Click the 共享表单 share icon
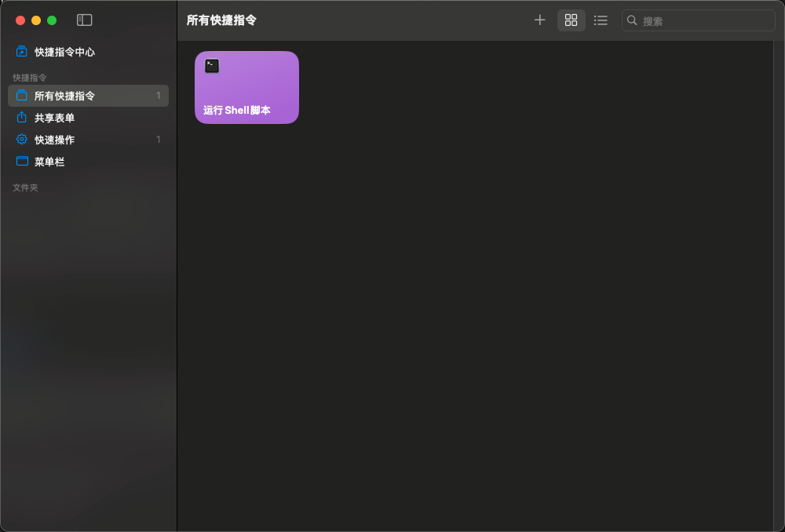This screenshot has width=785, height=532. [21, 117]
